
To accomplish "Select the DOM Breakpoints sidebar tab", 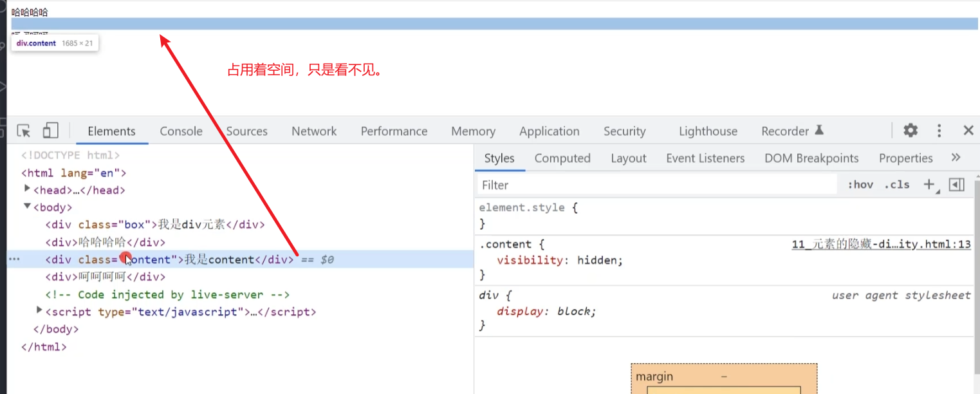I will (x=811, y=158).
